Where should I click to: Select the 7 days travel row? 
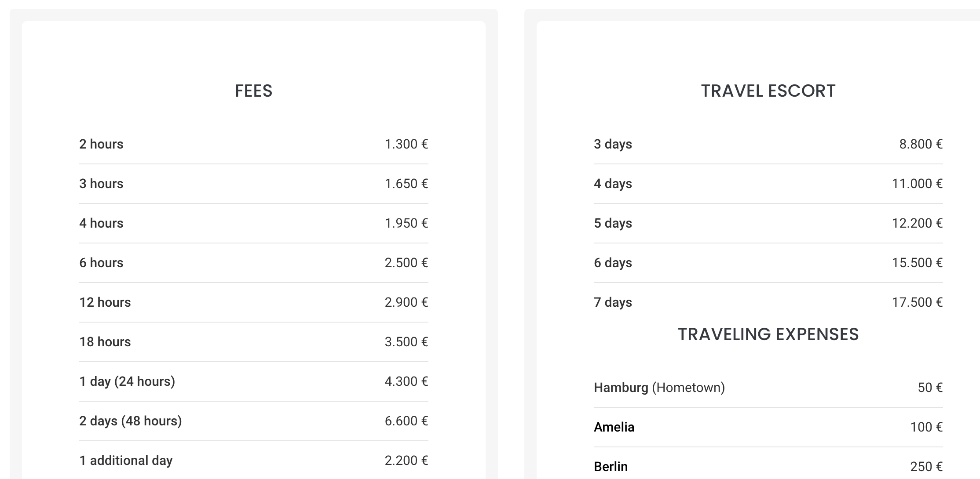[x=768, y=302]
